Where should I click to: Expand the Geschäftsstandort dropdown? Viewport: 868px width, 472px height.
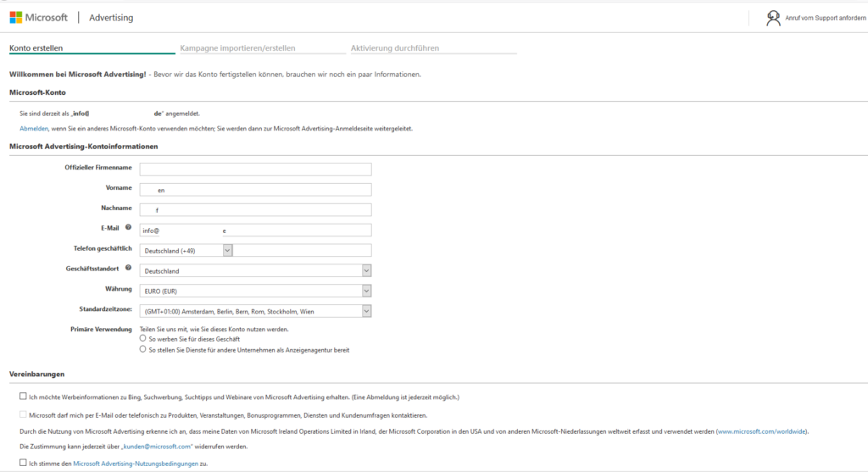coord(366,270)
